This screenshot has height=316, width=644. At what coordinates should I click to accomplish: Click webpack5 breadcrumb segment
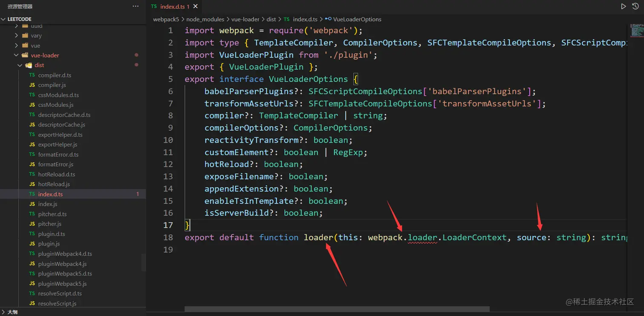(x=166, y=19)
